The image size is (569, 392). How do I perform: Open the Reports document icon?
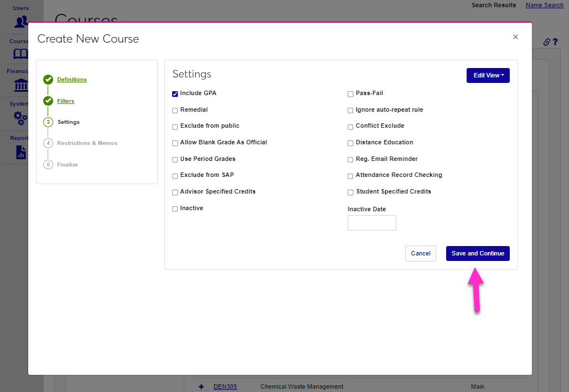tap(21, 152)
